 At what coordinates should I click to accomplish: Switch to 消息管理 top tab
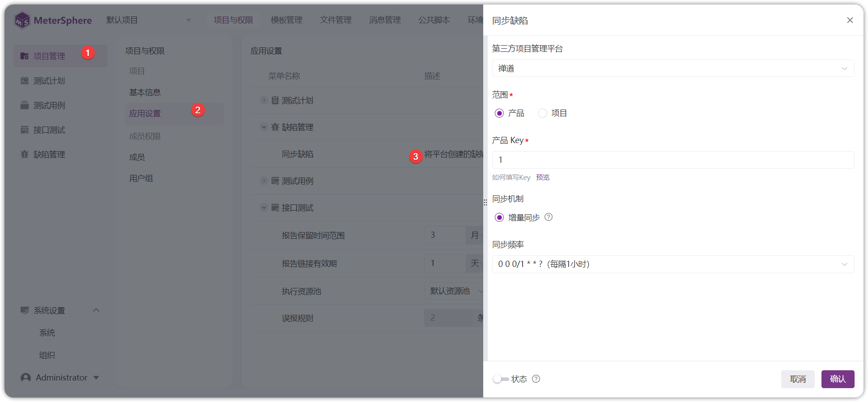[385, 20]
